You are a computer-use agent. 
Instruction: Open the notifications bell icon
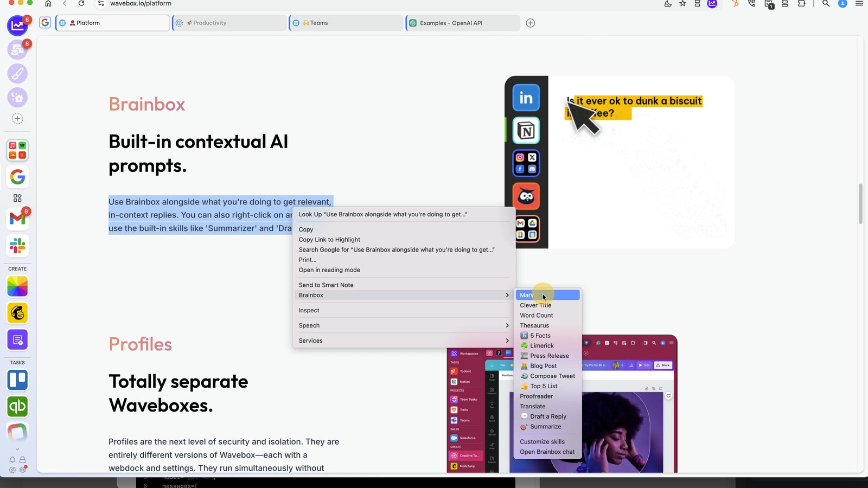click(12, 460)
